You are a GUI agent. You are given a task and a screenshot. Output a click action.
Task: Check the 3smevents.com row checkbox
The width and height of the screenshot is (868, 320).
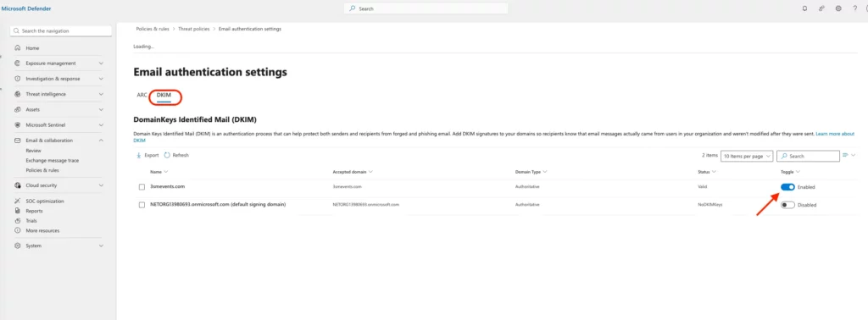pos(142,187)
